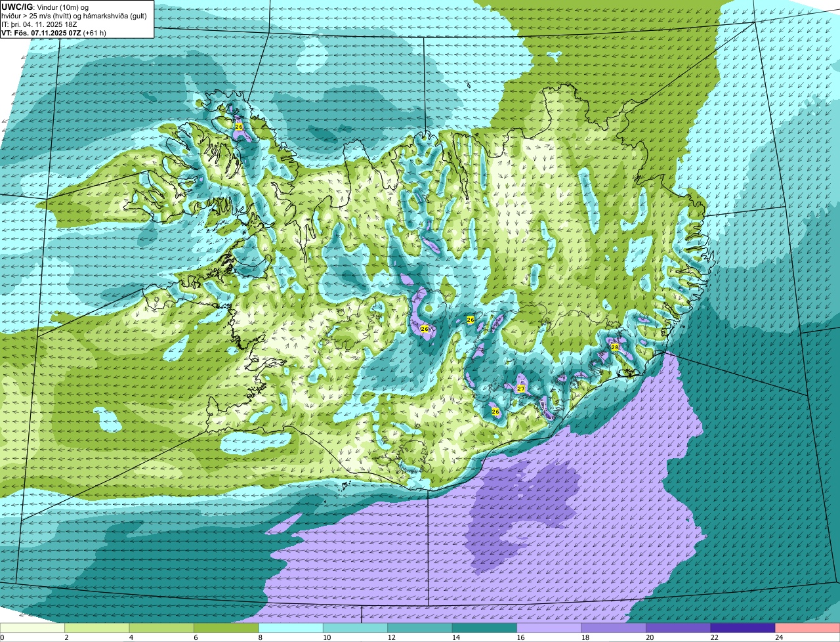This screenshot has height=642, width=840.
Task: Select the pink swatch above 24 m/s
Action: (808, 628)
